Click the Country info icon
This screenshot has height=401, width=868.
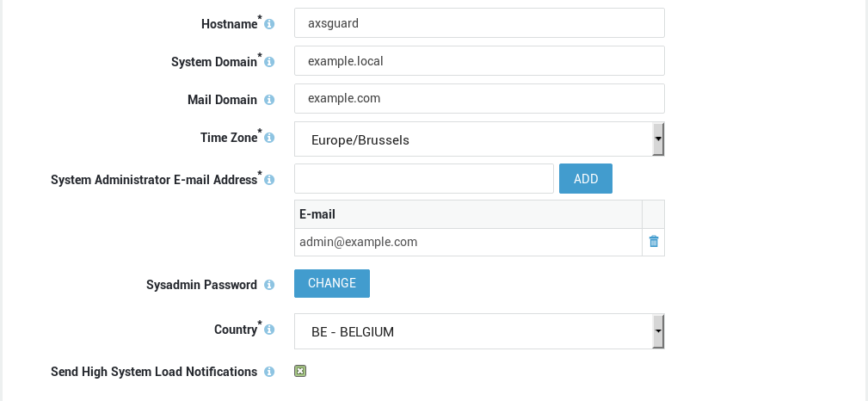pyautogui.click(x=269, y=330)
